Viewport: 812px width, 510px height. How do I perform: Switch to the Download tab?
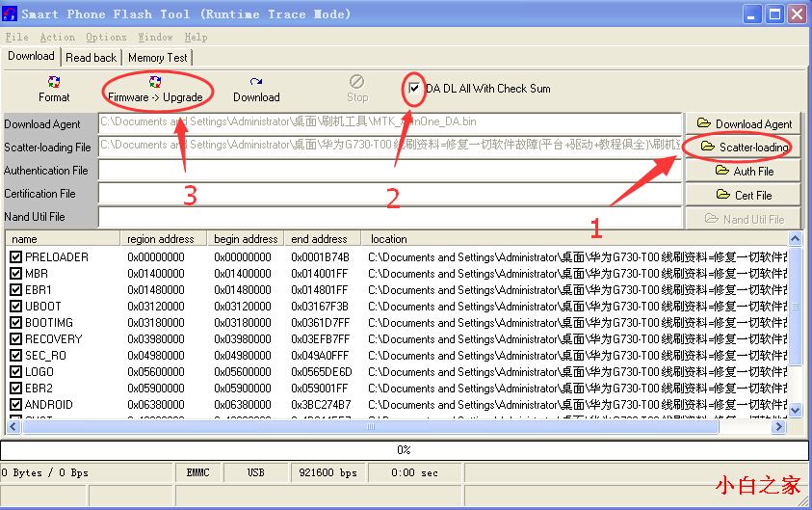pyautogui.click(x=31, y=56)
